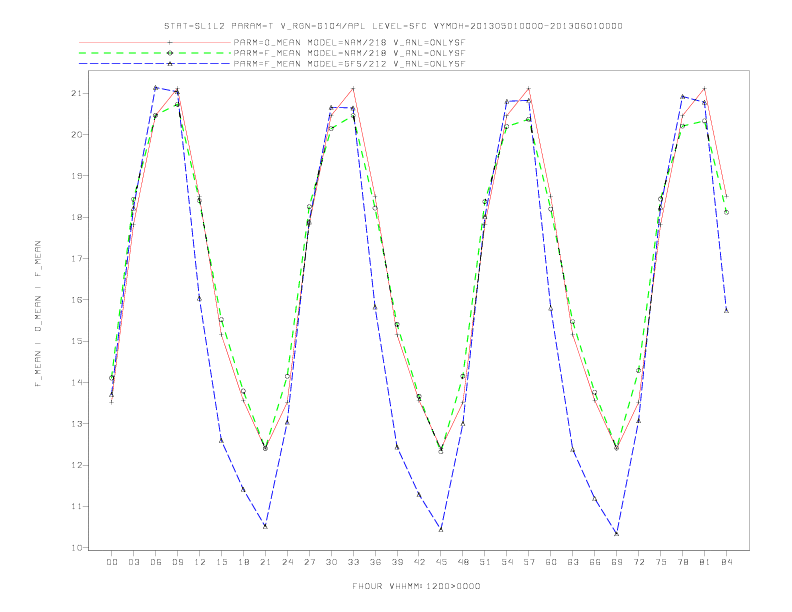Click the x-axis label FHOUR VHHMM: 1200>0000
792x612 pixels.
point(416,586)
